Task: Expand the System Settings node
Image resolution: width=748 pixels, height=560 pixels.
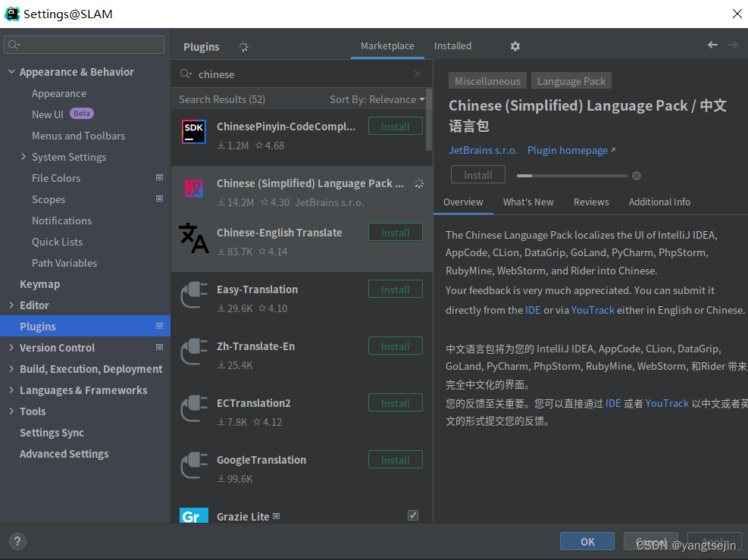Action: pyautogui.click(x=23, y=156)
